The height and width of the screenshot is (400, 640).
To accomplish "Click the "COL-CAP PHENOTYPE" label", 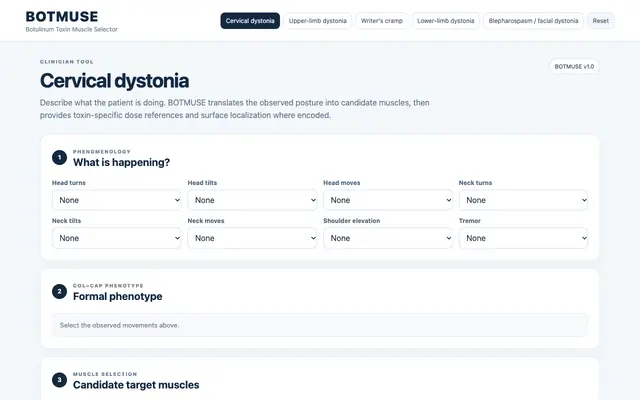I will pos(108,286).
